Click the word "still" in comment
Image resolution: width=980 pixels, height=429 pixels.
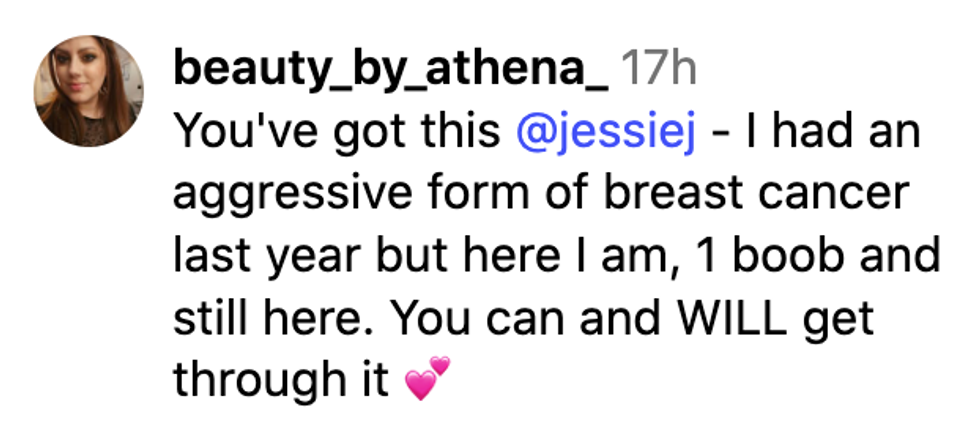tap(209, 319)
